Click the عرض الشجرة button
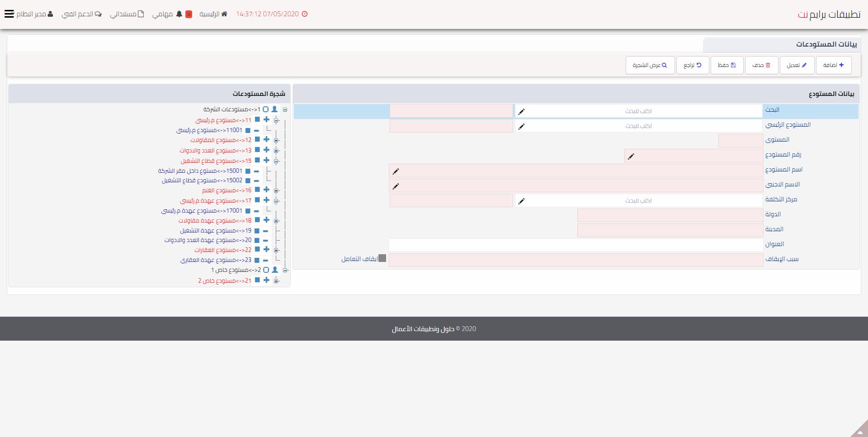868x437 pixels. click(650, 65)
